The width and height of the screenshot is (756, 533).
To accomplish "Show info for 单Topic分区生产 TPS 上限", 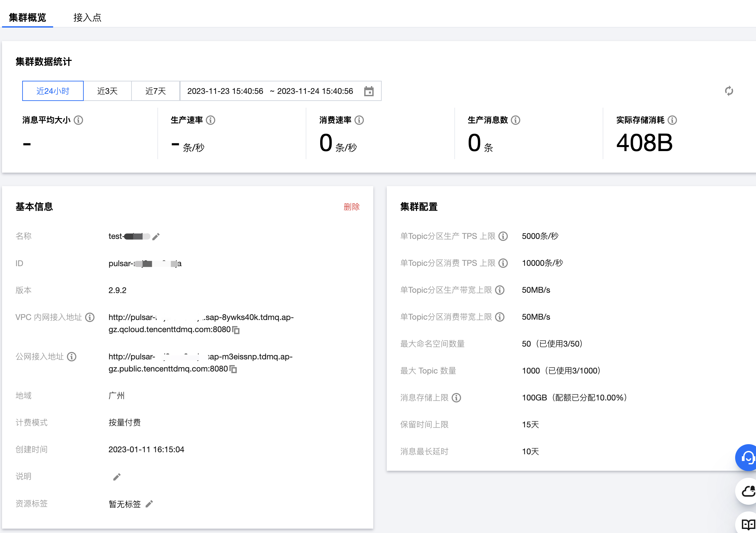I will (x=503, y=236).
